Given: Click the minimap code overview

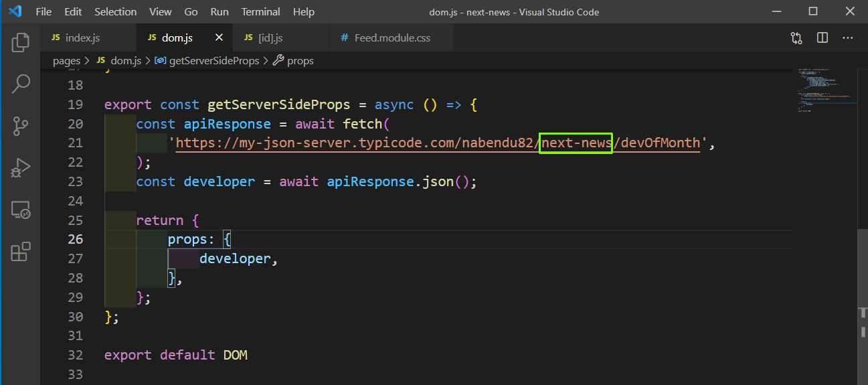Looking at the screenshot, I should pos(826,90).
